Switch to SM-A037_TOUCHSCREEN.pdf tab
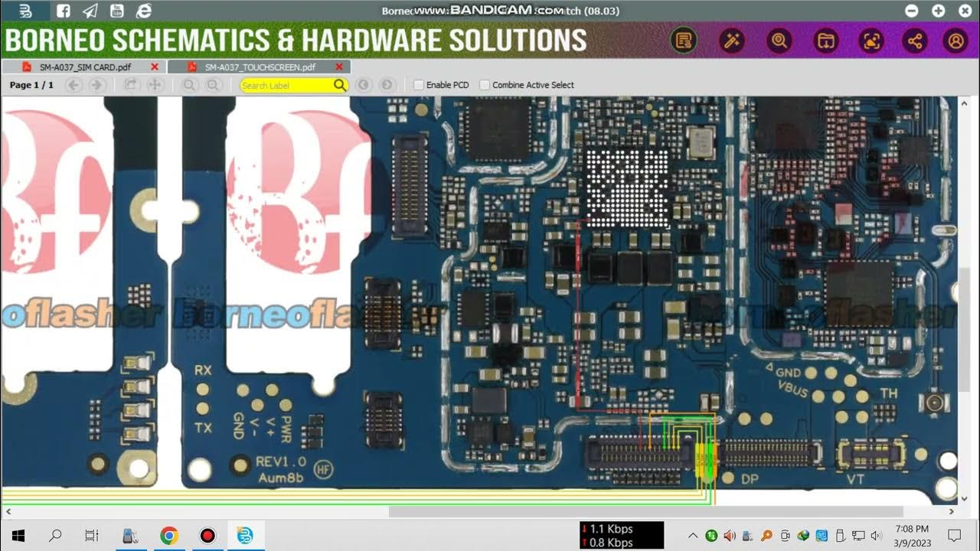Viewport: 980px width, 551px height. click(x=259, y=67)
